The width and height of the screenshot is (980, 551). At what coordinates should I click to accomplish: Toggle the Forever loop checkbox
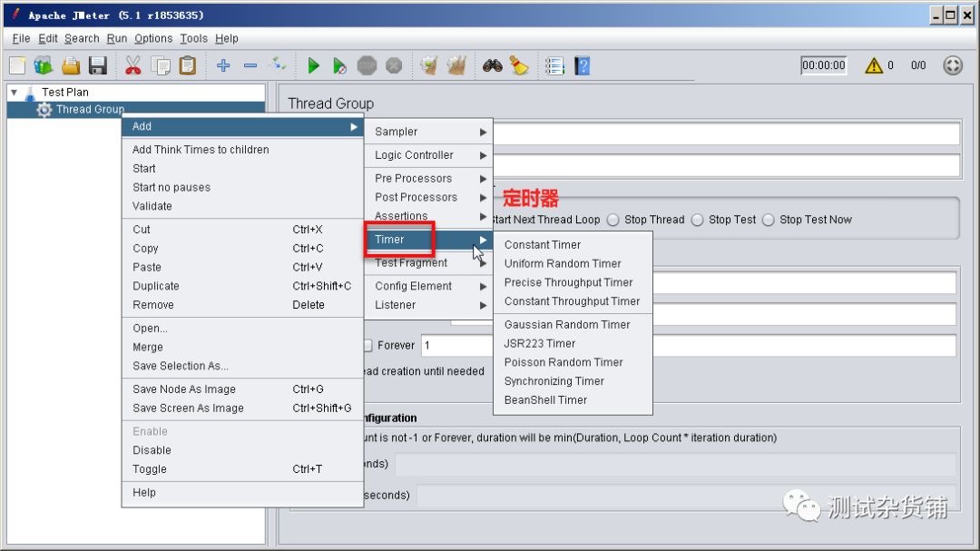coord(367,345)
